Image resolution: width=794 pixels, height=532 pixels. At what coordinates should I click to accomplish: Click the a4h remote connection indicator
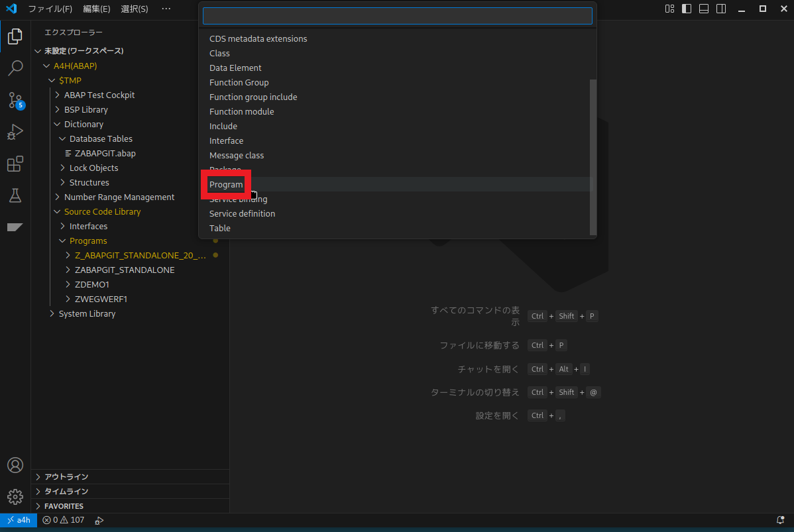(x=18, y=520)
